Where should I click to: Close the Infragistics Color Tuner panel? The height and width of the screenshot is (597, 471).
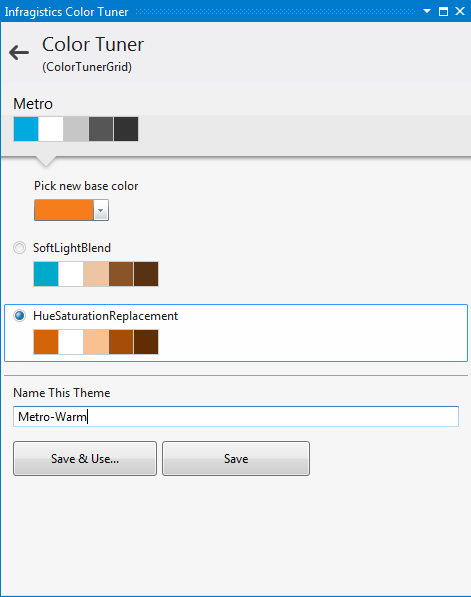point(460,11)
